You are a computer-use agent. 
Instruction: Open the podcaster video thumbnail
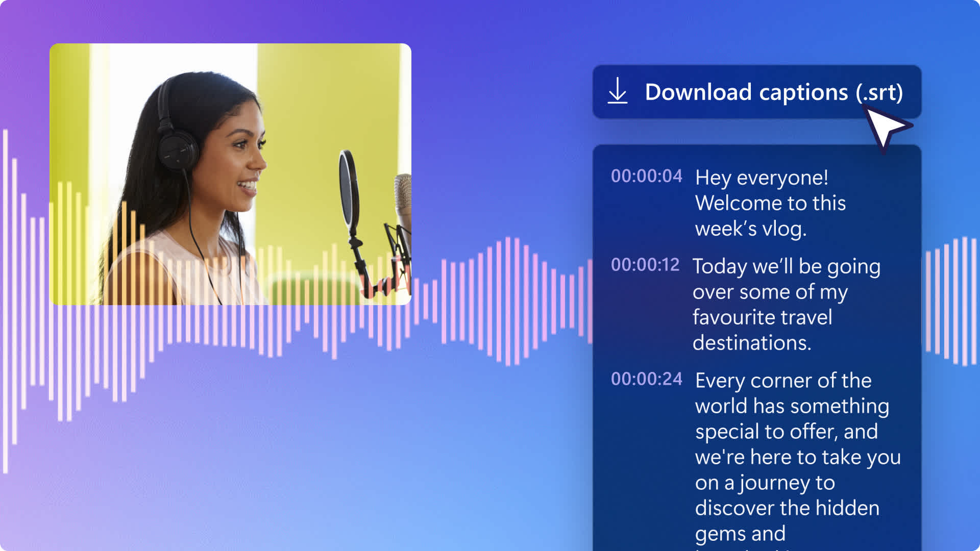(x=230, y=174)
